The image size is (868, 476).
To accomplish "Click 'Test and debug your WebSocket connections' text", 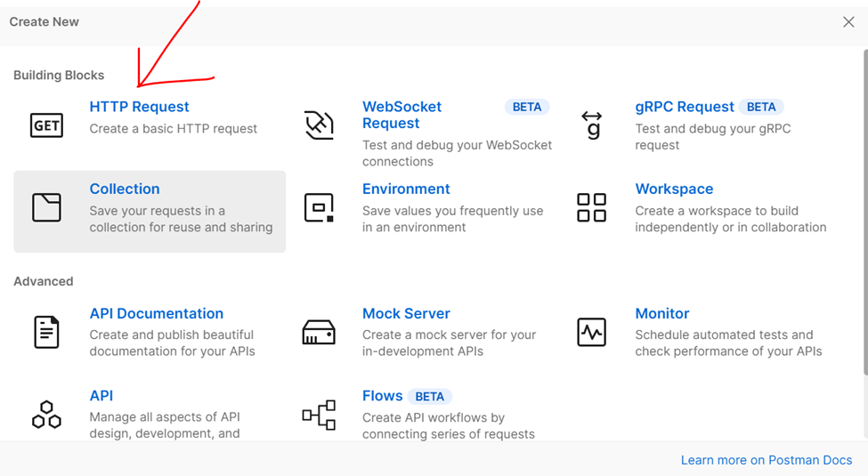I will [458, 153].
